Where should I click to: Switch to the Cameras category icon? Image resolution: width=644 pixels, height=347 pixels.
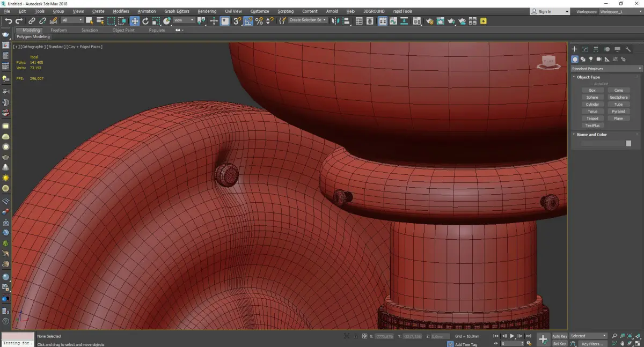coord(599,59)
